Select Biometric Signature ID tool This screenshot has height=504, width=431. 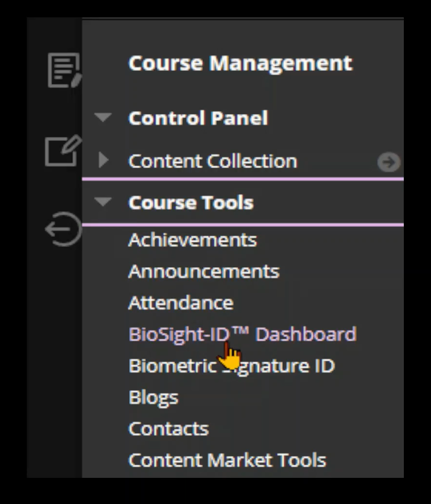(232, 366)
